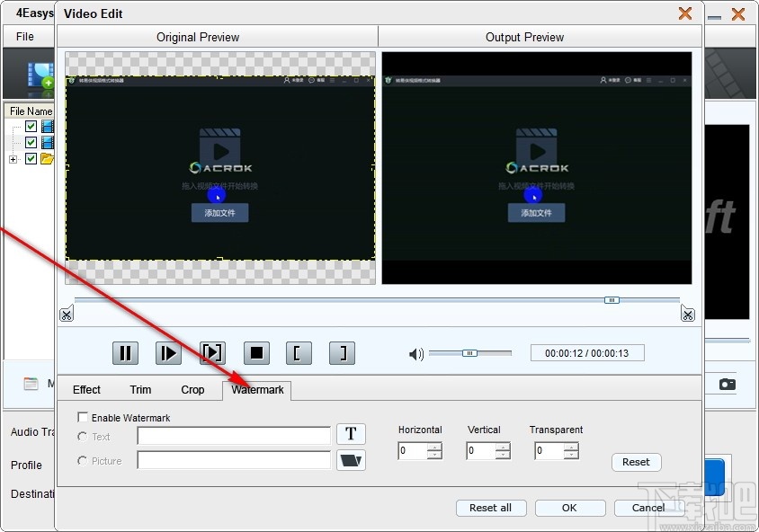Image resolution: width=759 pixels, height=532 pixels.
Task: Click the speaker volume icon
Action: 415,354
